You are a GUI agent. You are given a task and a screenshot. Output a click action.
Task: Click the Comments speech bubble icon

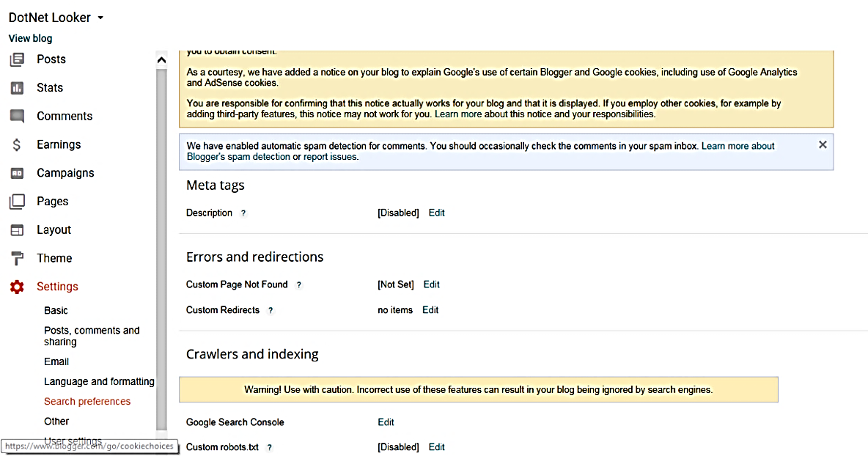[17, 117]
